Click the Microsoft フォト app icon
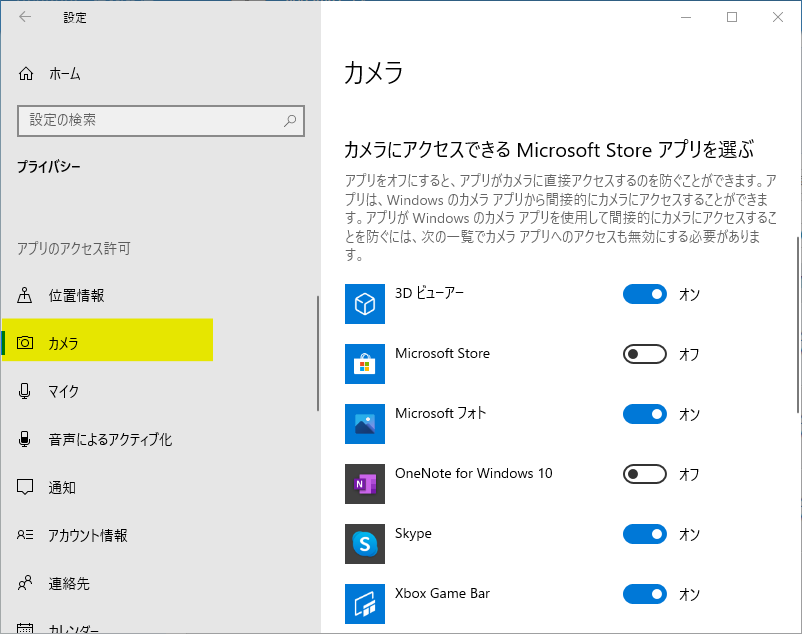This screenshot has height=634, width=802. tap(365, 424)
